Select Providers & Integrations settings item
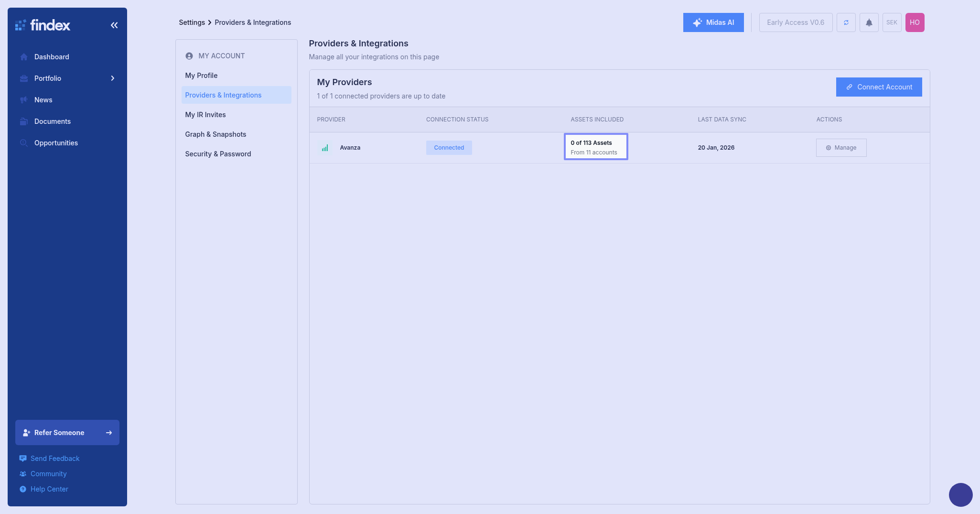 coord(237,95)
